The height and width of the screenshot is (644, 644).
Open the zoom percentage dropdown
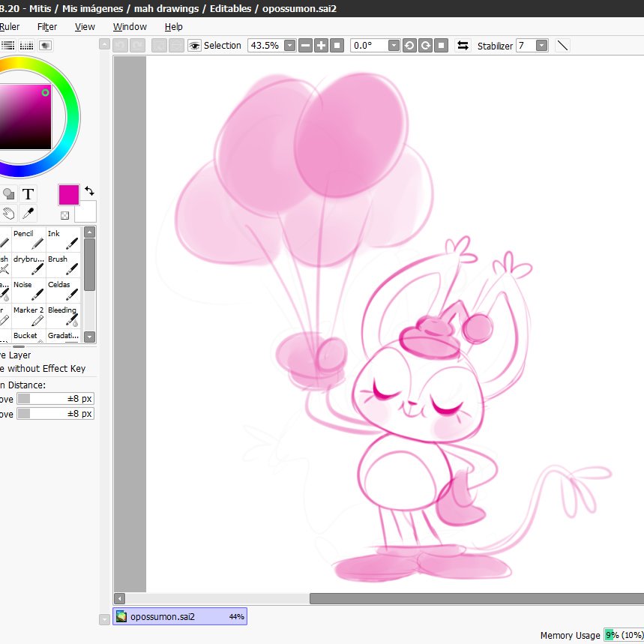pyautogui.click(x=289, y=46)
